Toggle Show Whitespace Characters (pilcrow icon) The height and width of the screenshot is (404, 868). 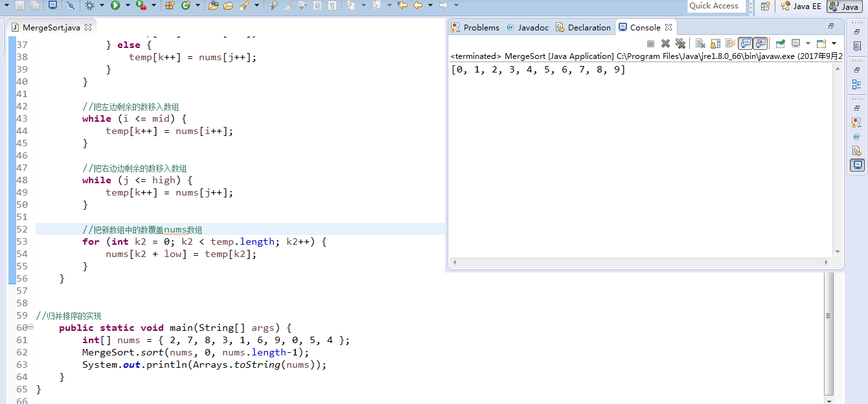(332, 5)
